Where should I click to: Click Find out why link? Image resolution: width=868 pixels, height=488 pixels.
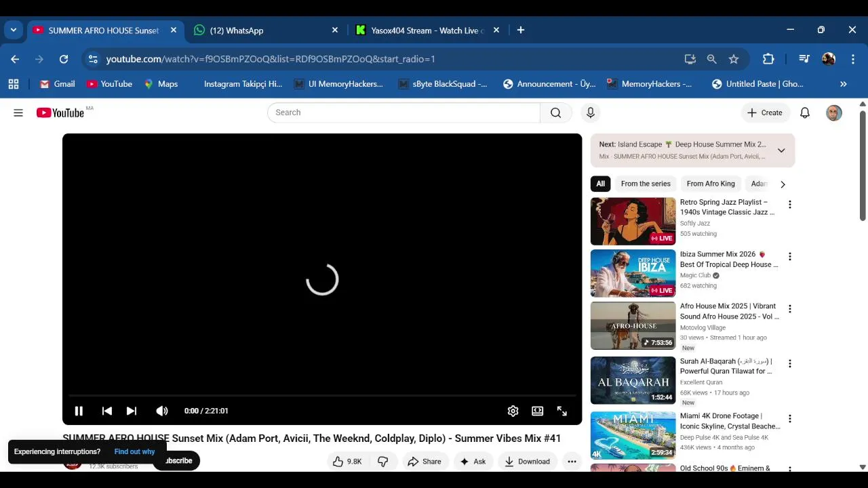pyautogui.click(x=134, y=451)
